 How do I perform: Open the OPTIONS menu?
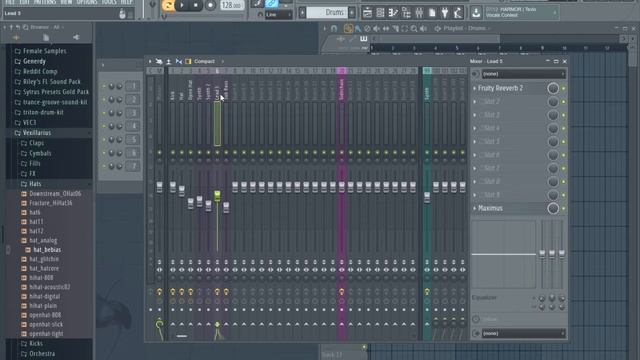point(87,2)
